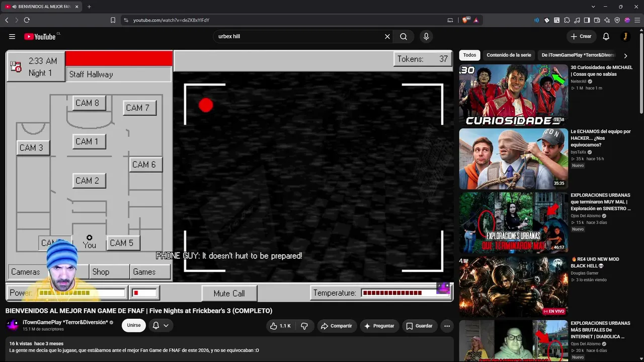Click the tab audio speaker icon
This screenshot has width=644, height=362.
coord(14,7)
